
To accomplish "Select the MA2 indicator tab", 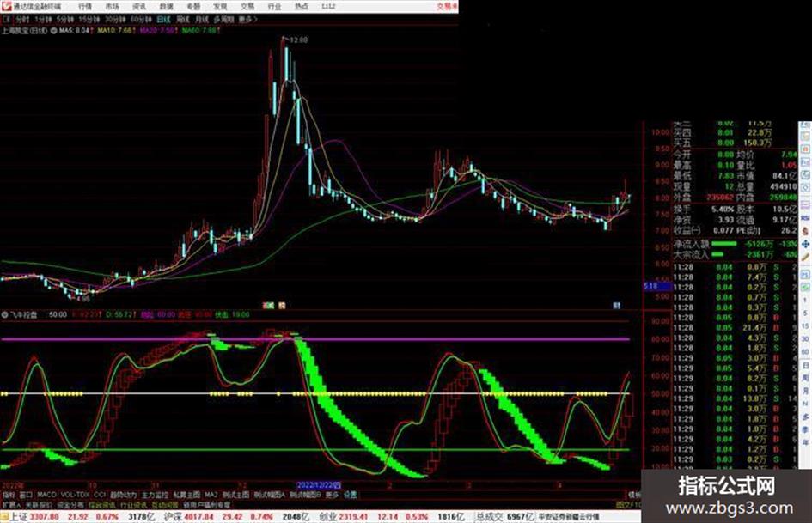I will (211, 495).
